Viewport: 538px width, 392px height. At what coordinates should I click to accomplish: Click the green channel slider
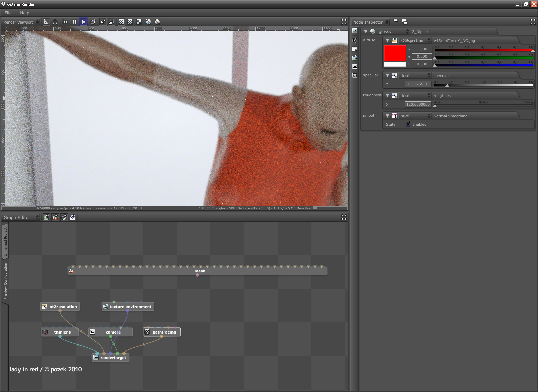click(x=484, y=57)
